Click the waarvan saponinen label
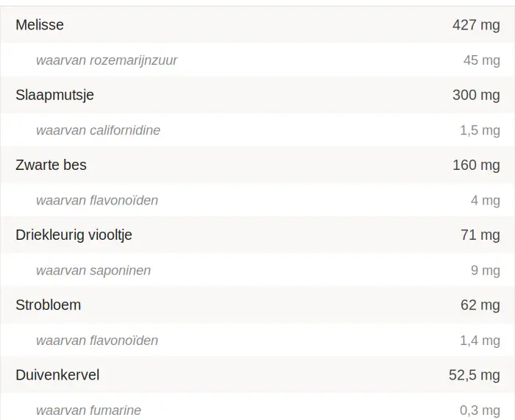 click(93, 271)
